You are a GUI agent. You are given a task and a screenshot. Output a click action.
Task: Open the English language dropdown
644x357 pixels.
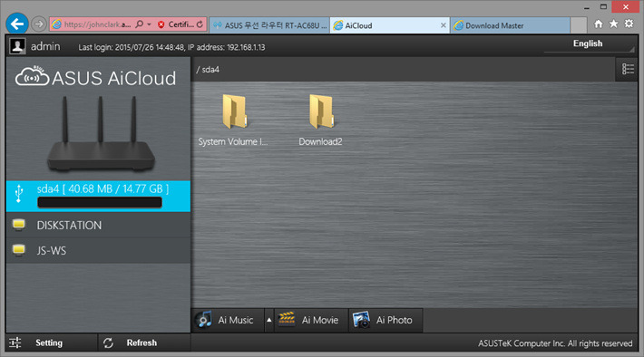590,43
